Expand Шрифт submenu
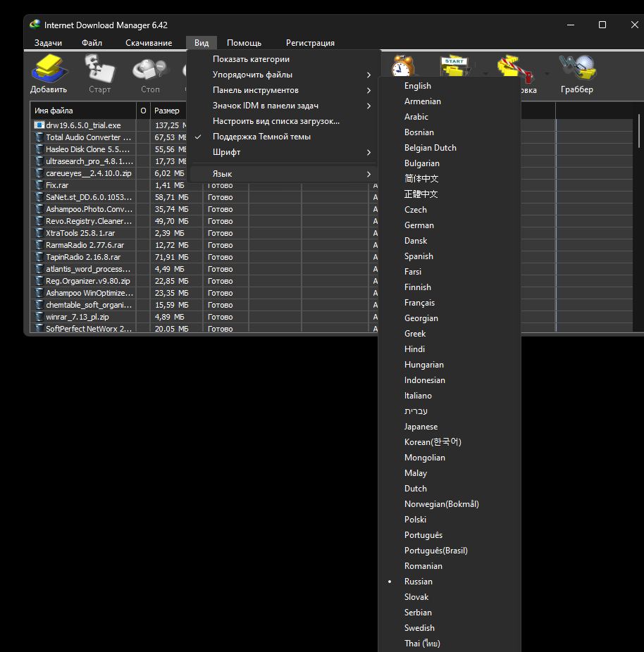The height and width of the screenshot is (652, 644). point(283,152)
